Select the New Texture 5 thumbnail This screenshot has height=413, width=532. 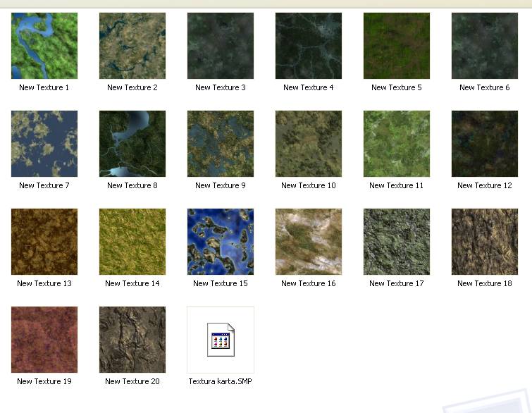(397, 46)
